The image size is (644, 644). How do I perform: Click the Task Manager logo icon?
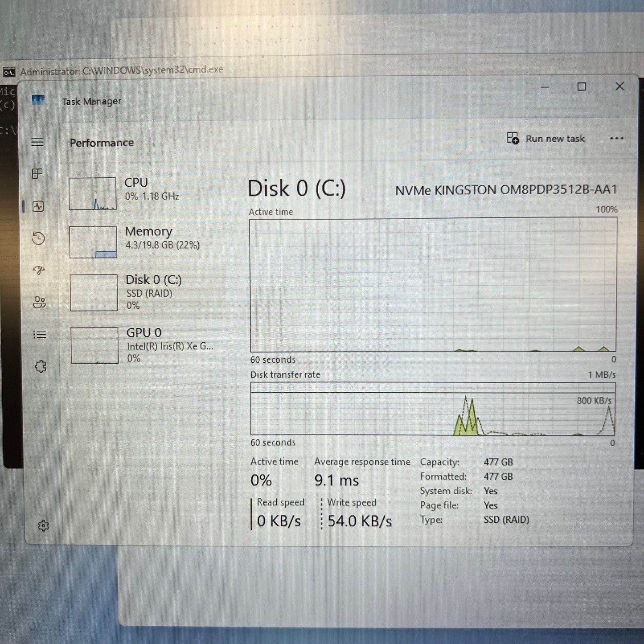(37, 101)
